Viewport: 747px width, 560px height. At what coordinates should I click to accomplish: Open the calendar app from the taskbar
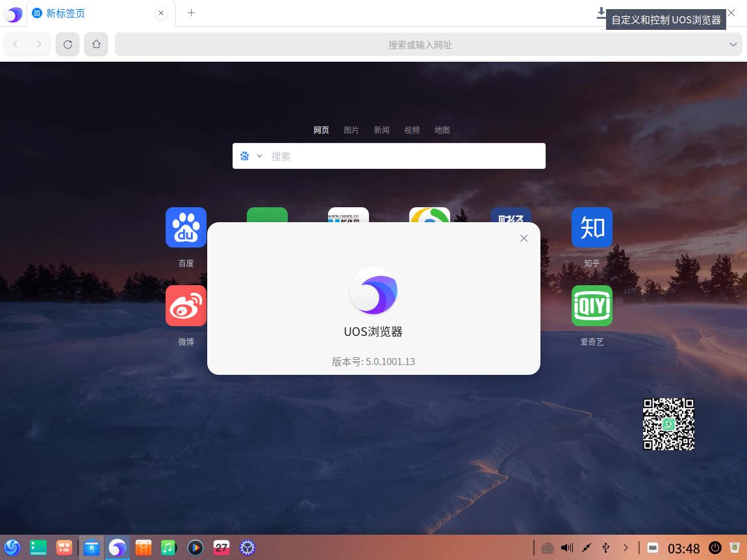coord(222,548)
